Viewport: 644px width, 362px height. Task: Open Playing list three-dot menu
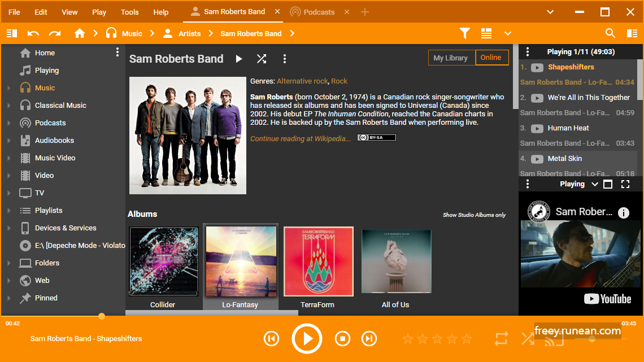(x=528, y=52)
